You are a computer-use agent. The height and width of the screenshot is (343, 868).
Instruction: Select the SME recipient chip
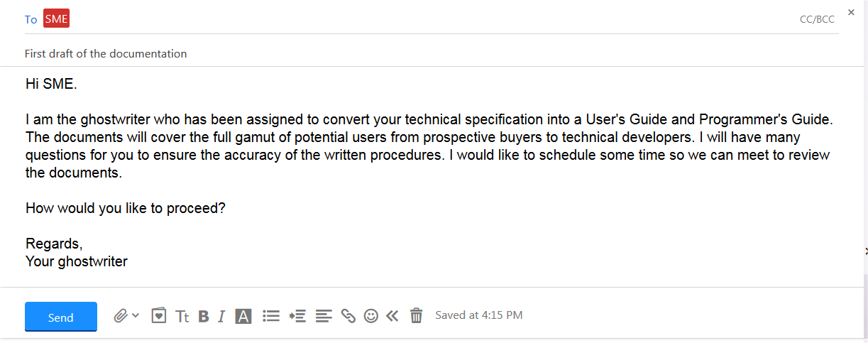(56, 19)
